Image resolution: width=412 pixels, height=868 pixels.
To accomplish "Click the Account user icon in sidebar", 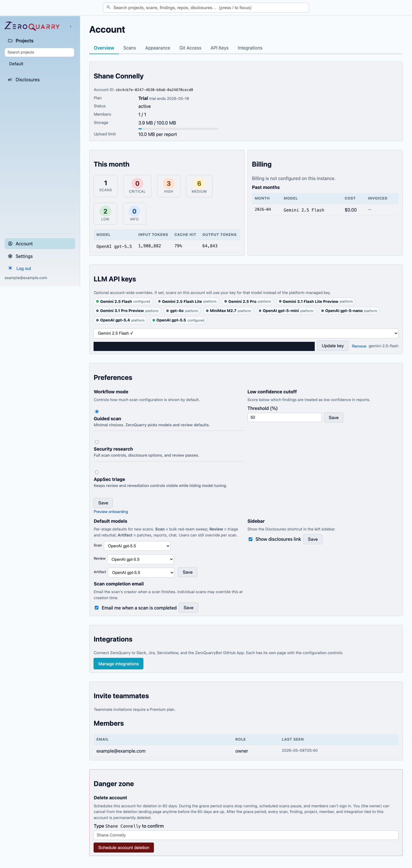I will coord(10,244).
